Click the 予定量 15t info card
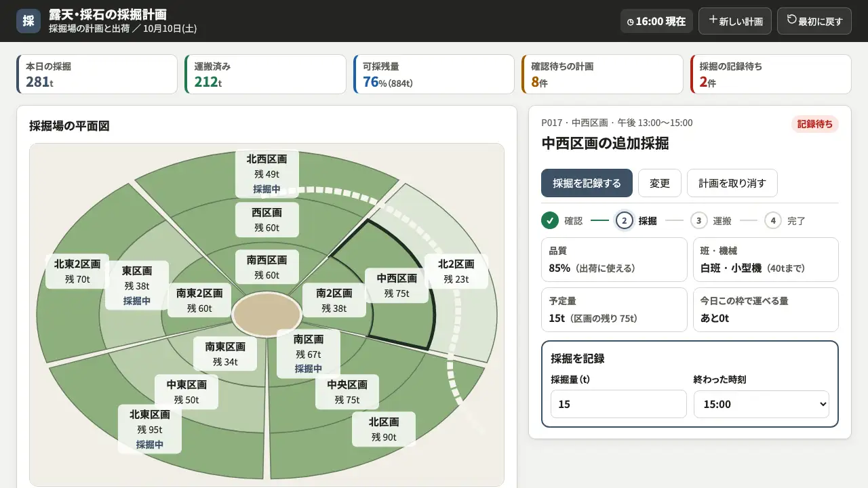This screenshot has height=488, width=868. [614, 310]
